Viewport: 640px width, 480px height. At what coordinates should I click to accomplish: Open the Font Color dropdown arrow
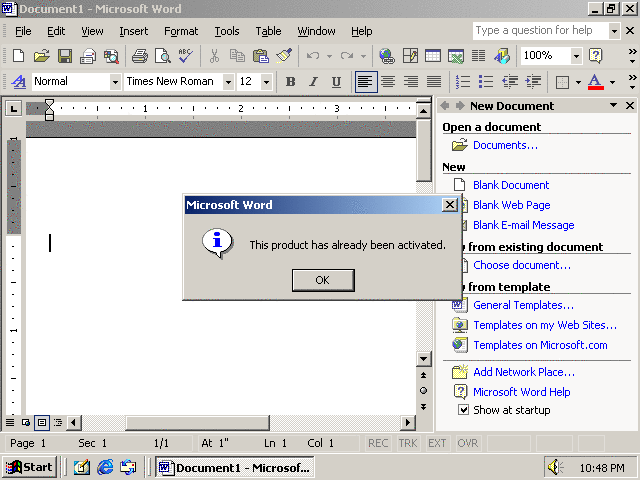click(612, 82)
